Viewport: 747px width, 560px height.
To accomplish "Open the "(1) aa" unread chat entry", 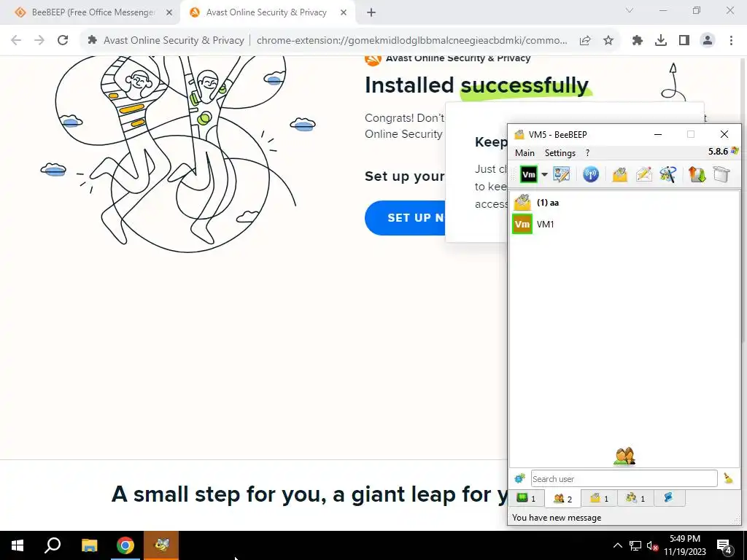I will point(624,203).
